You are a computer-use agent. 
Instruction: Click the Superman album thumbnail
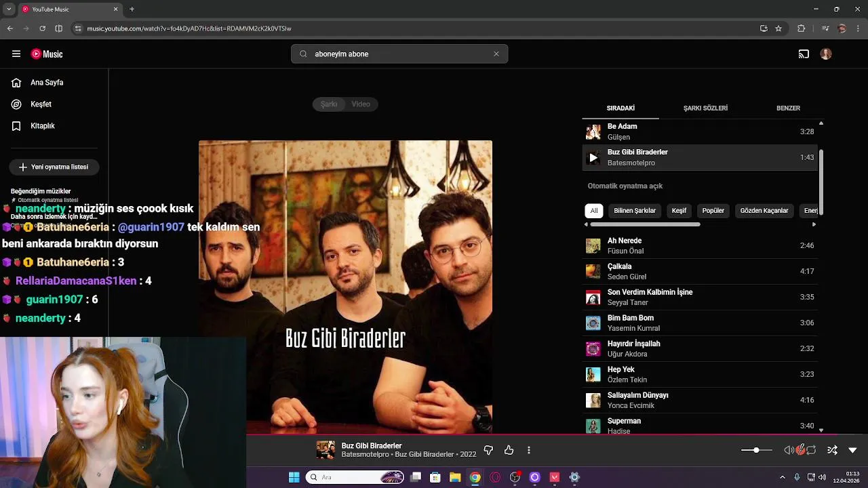coord(593,426)
